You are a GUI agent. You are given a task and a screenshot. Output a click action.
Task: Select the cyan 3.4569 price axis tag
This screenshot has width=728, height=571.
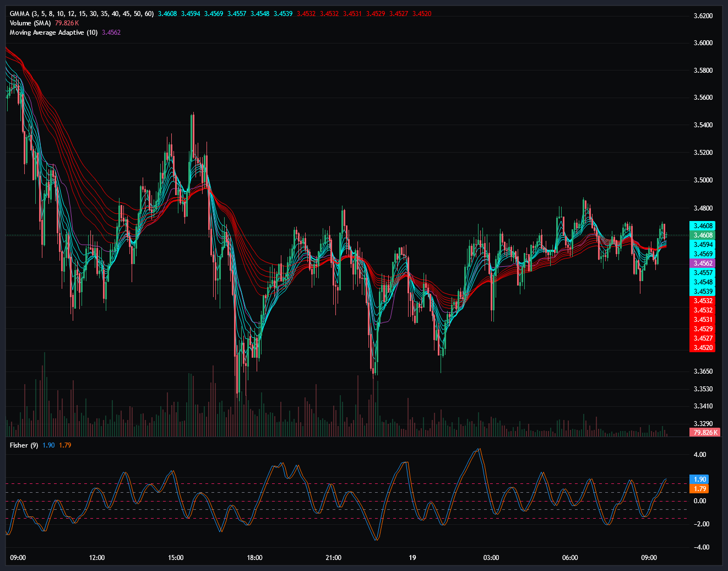tap(702, 254)
